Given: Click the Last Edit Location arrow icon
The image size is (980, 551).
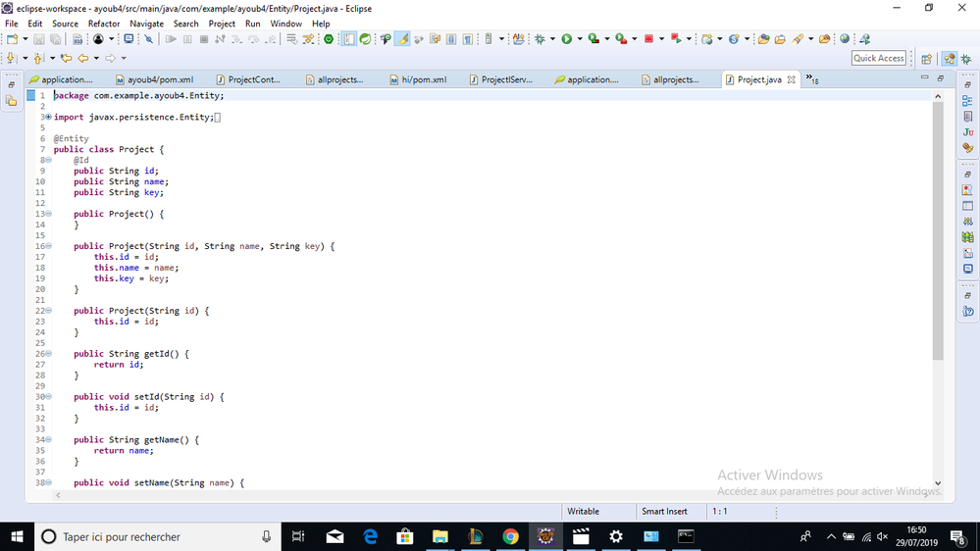Looking at the screenshot, I should coord(66,58).
